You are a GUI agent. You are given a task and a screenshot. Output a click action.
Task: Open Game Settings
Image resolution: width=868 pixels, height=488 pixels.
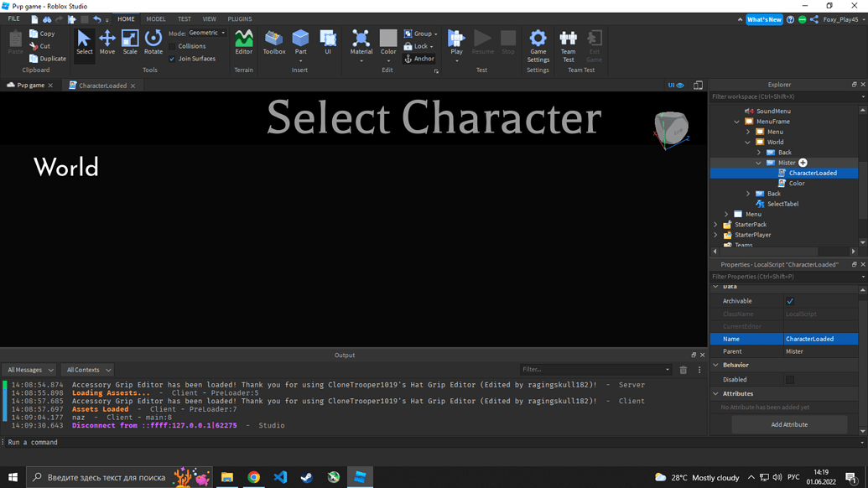point(538,45)
